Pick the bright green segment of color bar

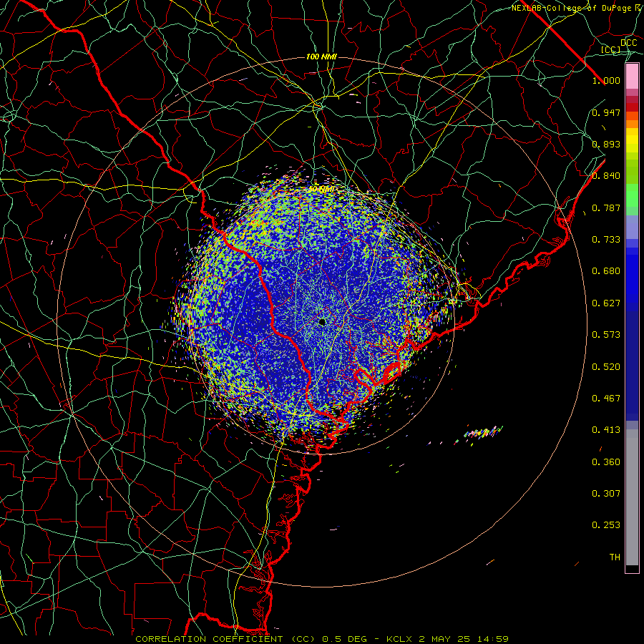pyautogui.click(x=632, y=195)
